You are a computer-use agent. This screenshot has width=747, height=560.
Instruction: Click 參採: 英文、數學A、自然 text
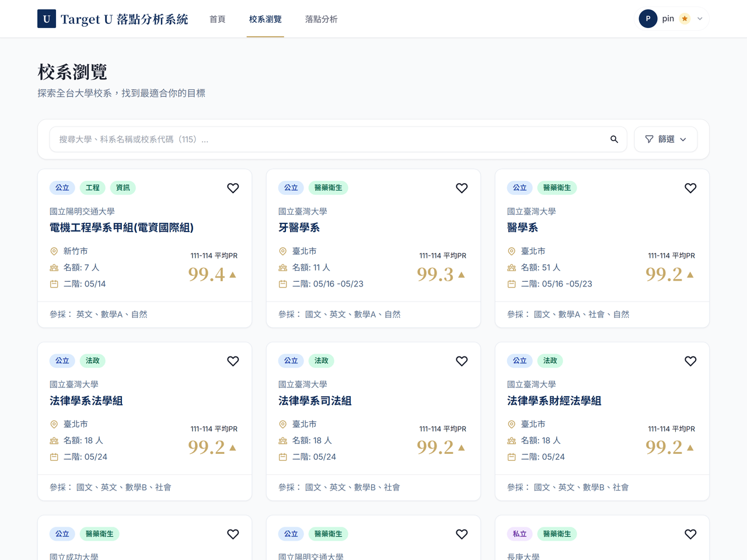click(99, 314)
